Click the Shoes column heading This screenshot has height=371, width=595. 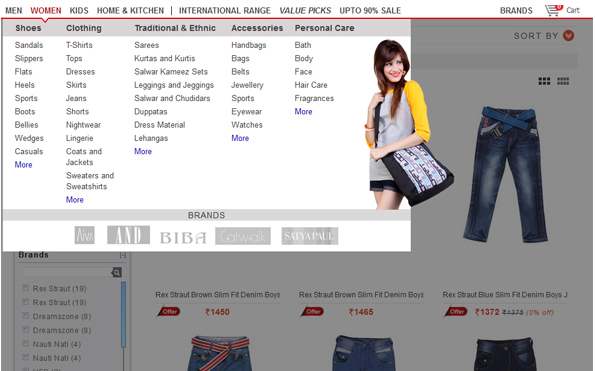pyautogui.click(x=28, y=28)
